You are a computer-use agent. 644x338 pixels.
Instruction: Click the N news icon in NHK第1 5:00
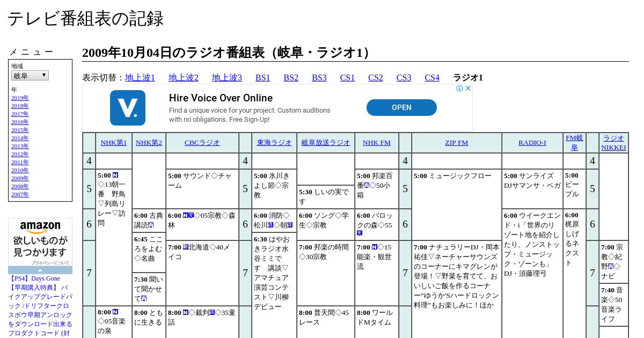click(x=115, y=175)
